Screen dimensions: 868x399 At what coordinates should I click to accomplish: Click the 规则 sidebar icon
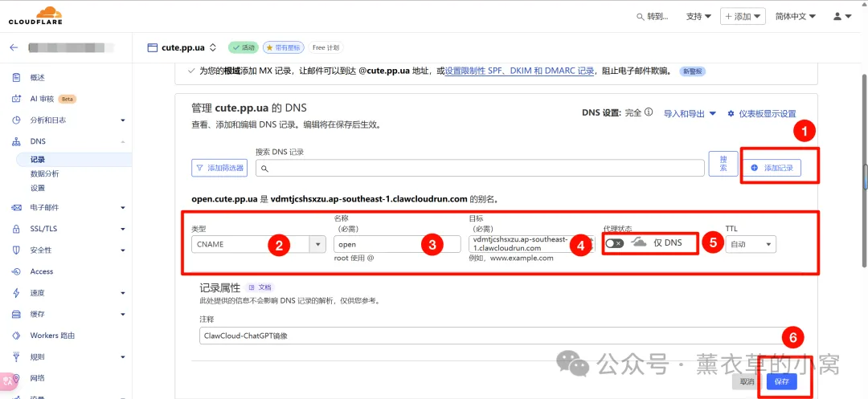(17, 356)
